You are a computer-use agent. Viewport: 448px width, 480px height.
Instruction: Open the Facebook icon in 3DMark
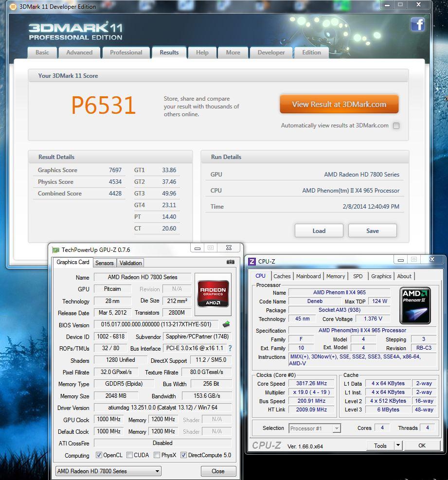(418, 24)
